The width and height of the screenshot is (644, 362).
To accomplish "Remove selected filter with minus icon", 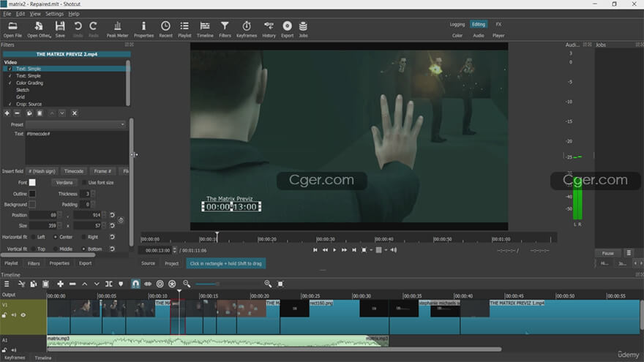I will pyautogui.click(x=18, y=113).
